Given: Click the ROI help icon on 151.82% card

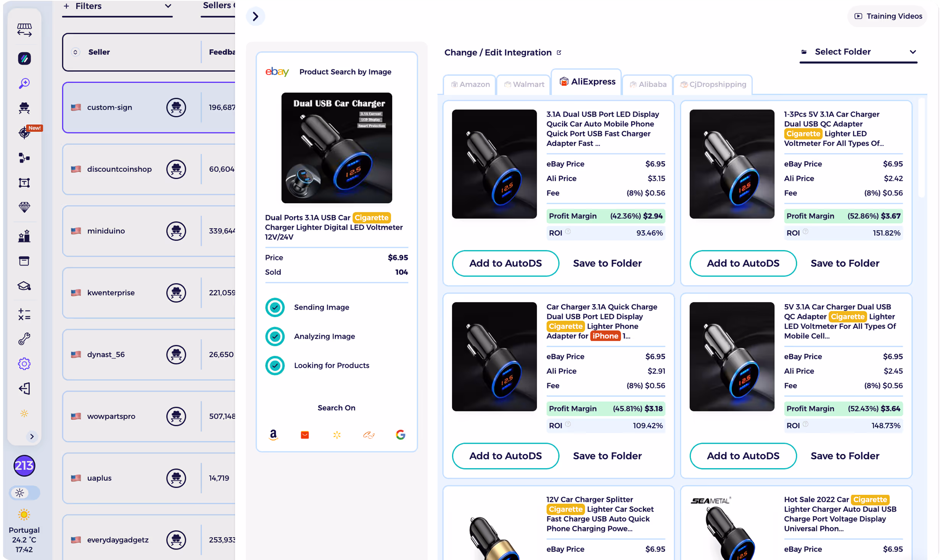Looking at the screenshot, I should pyautogui.click(x=806, y=231).
